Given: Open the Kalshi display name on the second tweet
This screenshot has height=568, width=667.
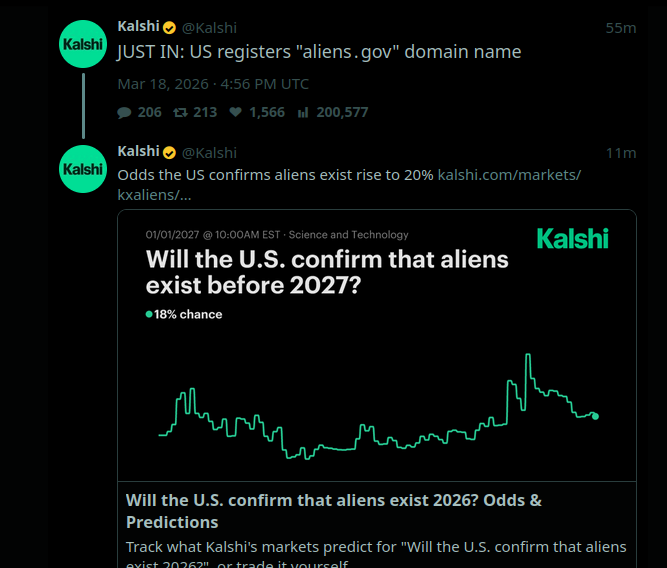Looking at the screenshot, I should pos(138,152).
